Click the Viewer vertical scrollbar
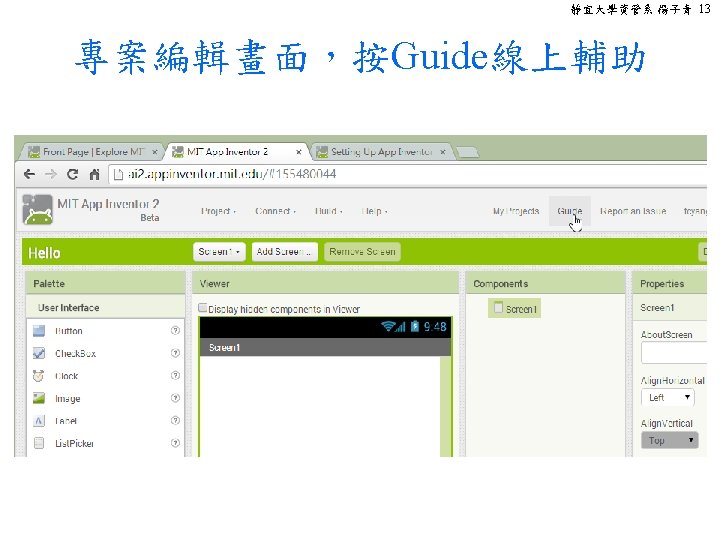Viewport: 720px width, 540px height. point(445,406)
